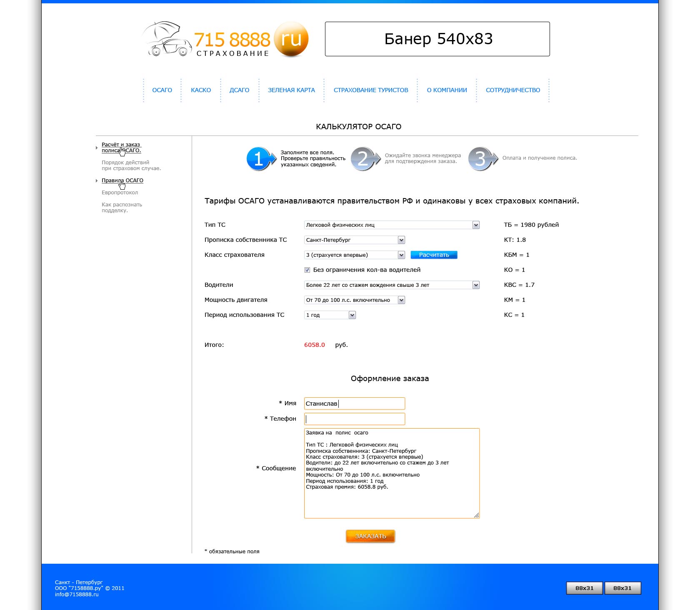This screenshot has width=700, height=610.
Task: Click the 715 8888 ru site logo
Action: 225,39
